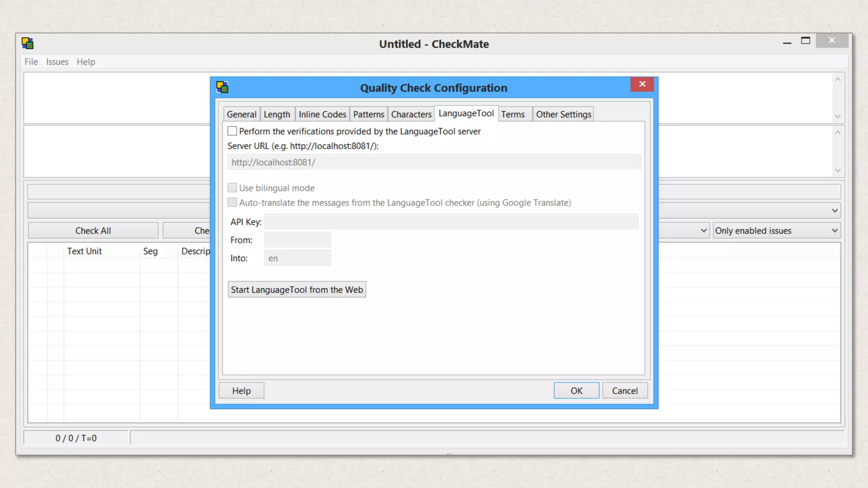
Task: Toggle Auto-translate LanguageTool messages checkbox
Action: tap(232, 202)
